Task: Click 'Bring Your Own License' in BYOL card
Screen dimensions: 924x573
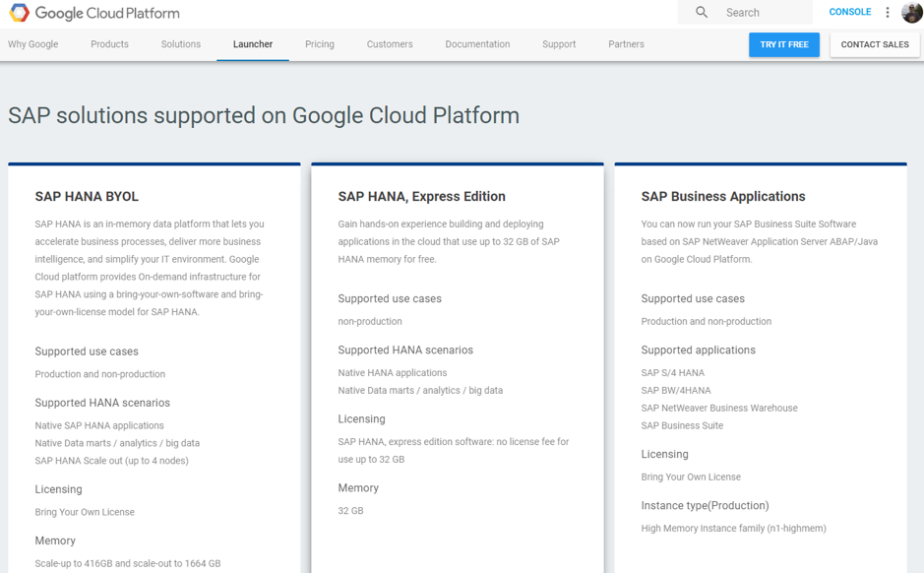Action: pyautogui.click(x=85, y=512)
